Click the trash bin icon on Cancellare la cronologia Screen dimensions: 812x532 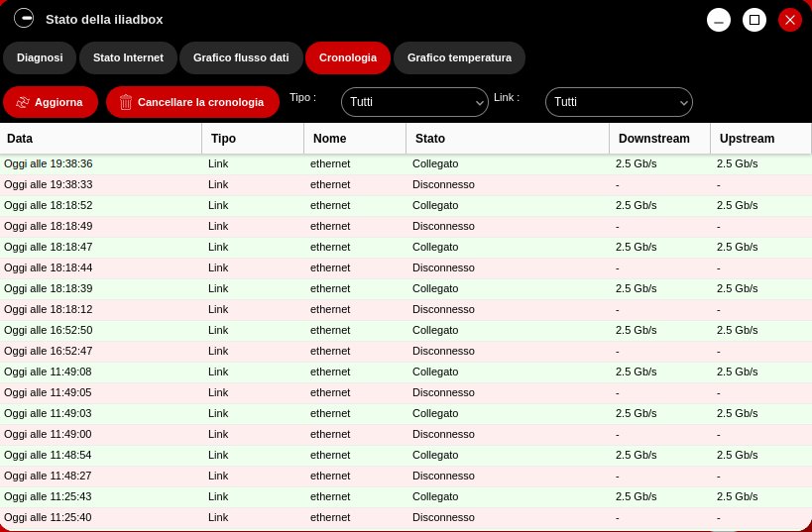click(126, 102)
